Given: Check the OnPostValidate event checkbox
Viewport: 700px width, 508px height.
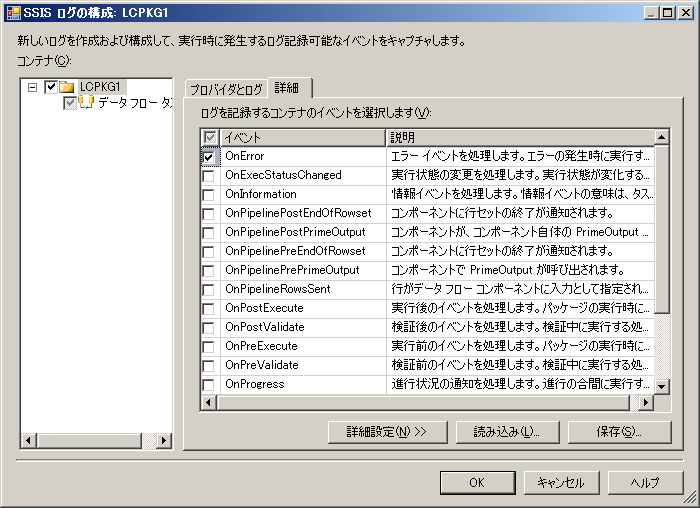Looking at the screenshot, I should 208,328.
